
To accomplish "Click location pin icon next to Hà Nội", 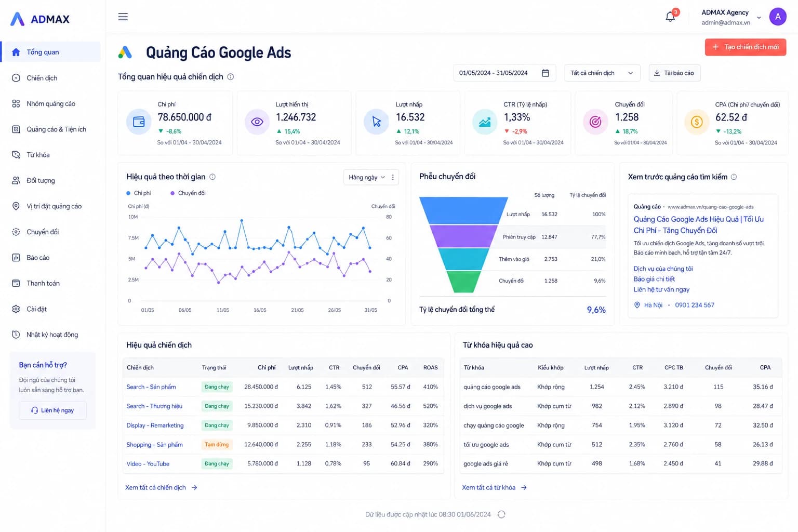I will coord(637,305).
